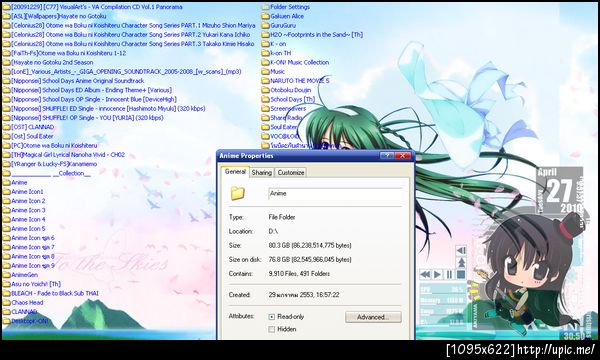The width and height of the screenshot is (600, 360).
Task: Click the rewind button in the player widget
Action: pos(426,274)
